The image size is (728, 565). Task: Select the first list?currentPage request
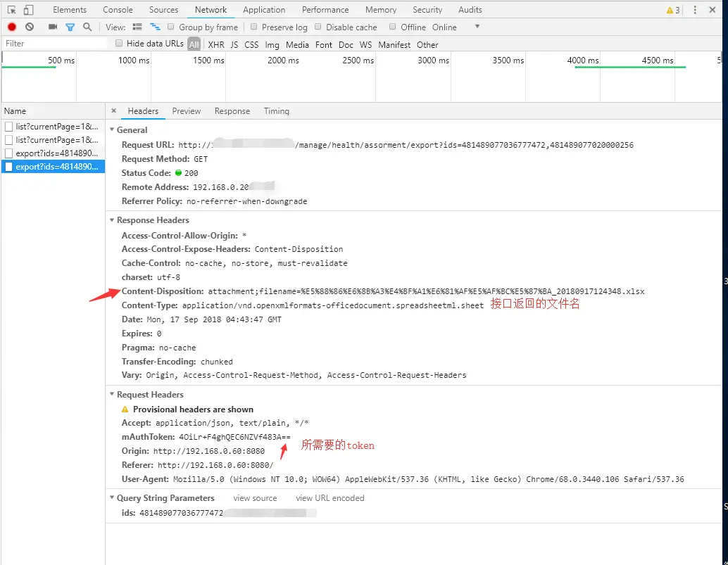pos(53,126)
